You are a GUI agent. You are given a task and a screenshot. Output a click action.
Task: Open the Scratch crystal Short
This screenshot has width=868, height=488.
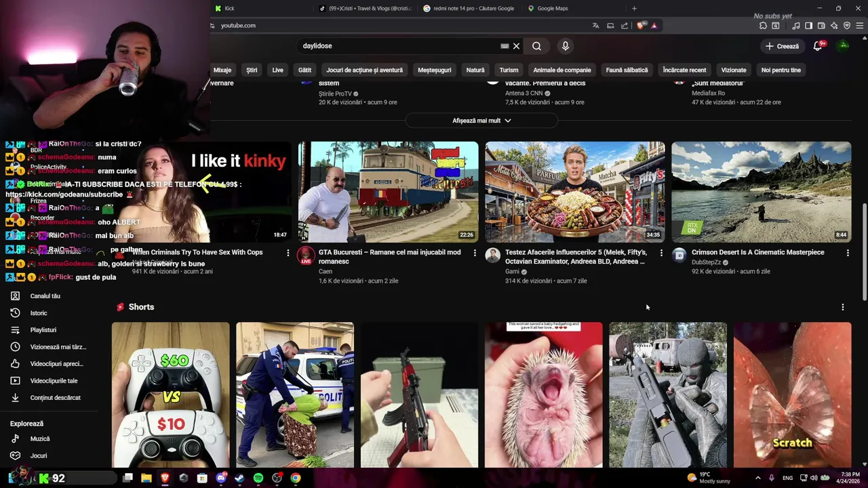click(x=793, y=394)
